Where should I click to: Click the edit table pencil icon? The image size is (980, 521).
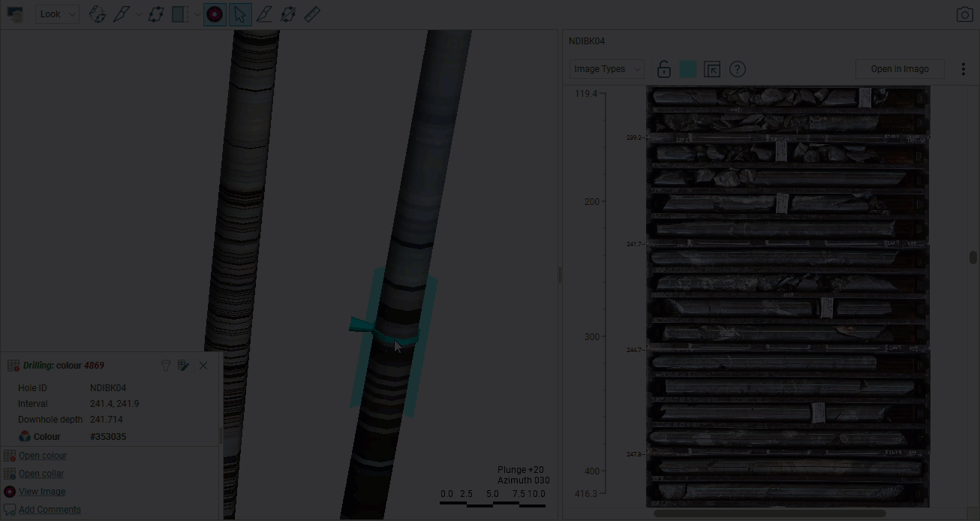click(183, 366)
